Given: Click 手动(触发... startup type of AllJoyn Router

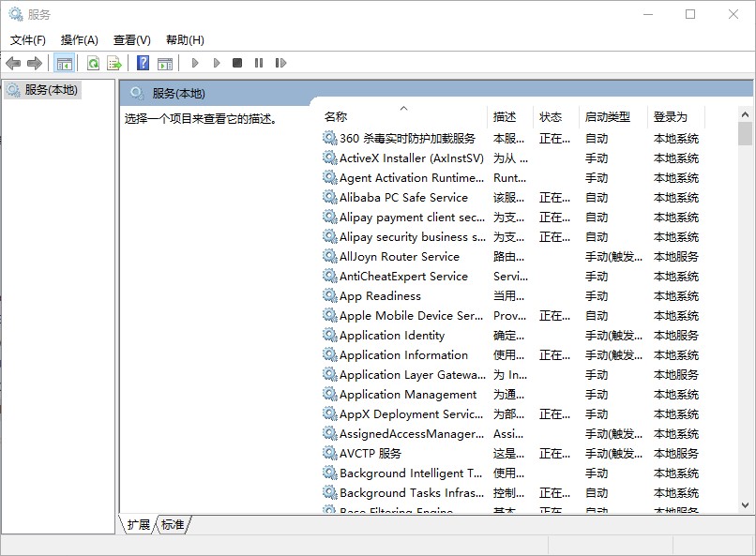Looking at the screenshot, I should click(x=613, y=257).
